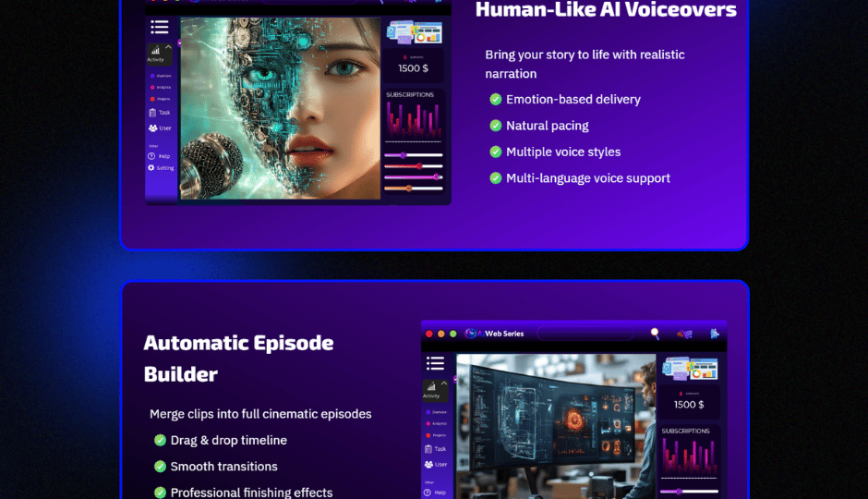Collapse the Activity chevron in the face-image dashboard

(x=168, y=47)
